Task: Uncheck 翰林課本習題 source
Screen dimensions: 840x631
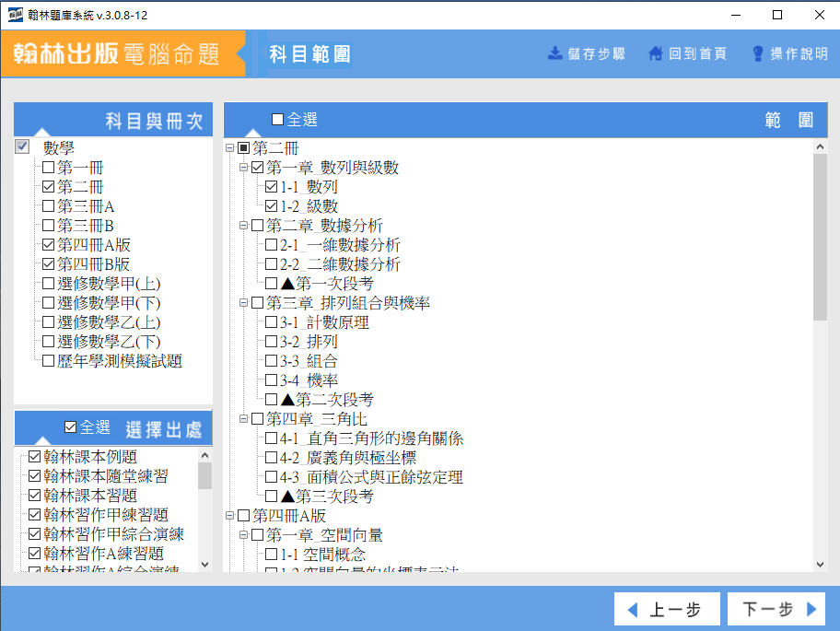Action: click(x=34, y=495)
